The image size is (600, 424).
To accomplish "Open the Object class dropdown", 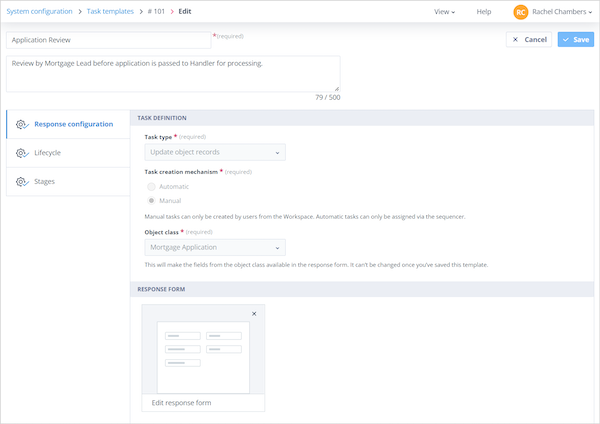I will tap(215, 248).
